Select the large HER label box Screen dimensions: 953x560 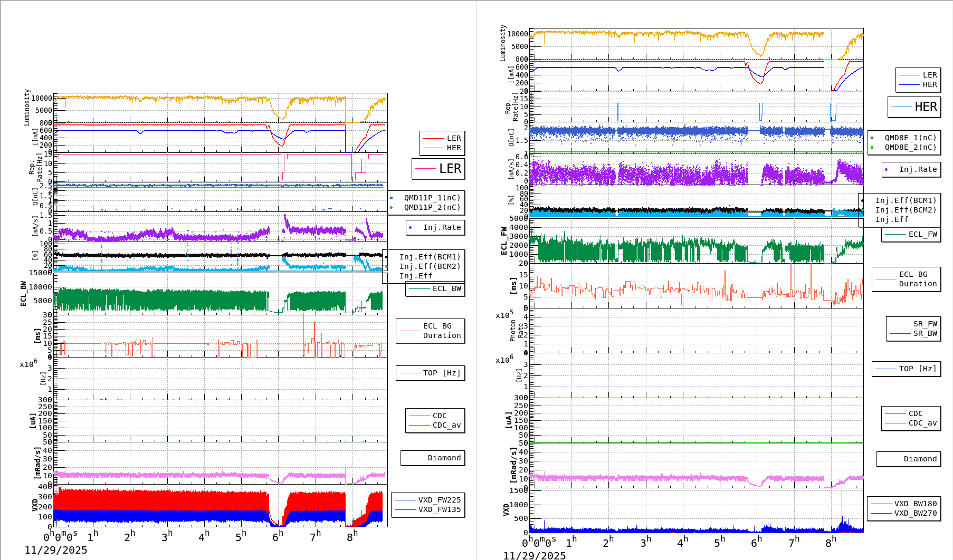(x=914, y=107)
